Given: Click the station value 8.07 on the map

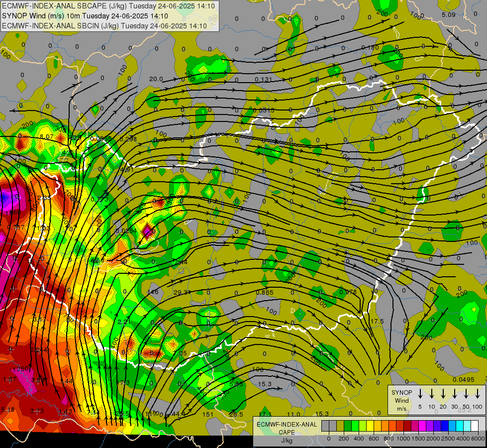Looking at the screenshot, I should coord(46,136).
